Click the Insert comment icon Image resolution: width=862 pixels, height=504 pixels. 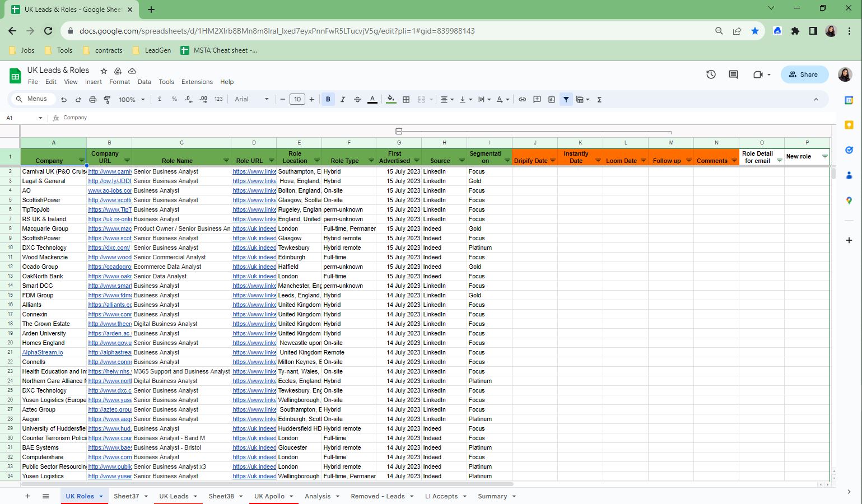tap(537, 100)
